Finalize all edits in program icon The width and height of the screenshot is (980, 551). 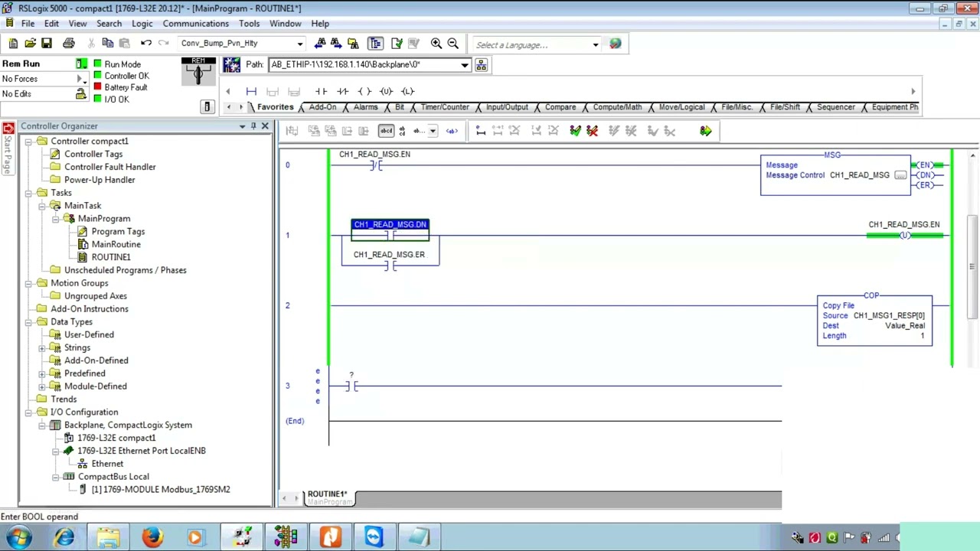tap(705, 131)
